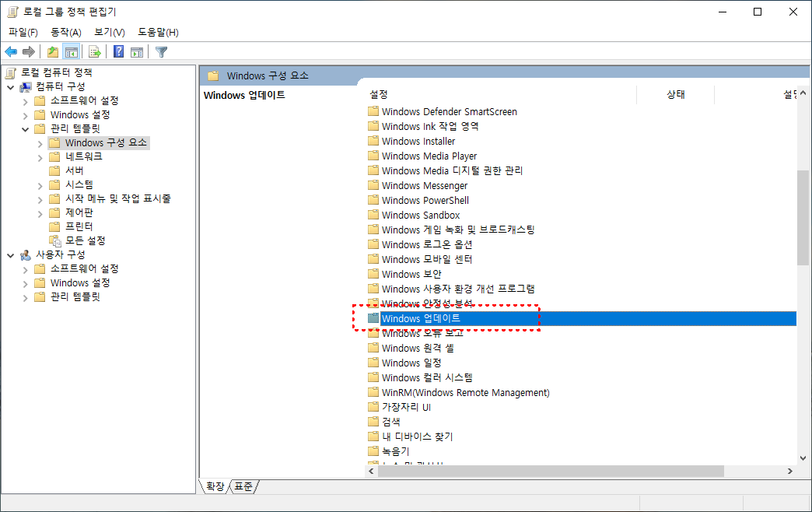Image resolution: width=812 pixels, height=512 pixels.
Task: Click the show/hide action pane icon
Action: pyautogui.click(x=138, y=51)
